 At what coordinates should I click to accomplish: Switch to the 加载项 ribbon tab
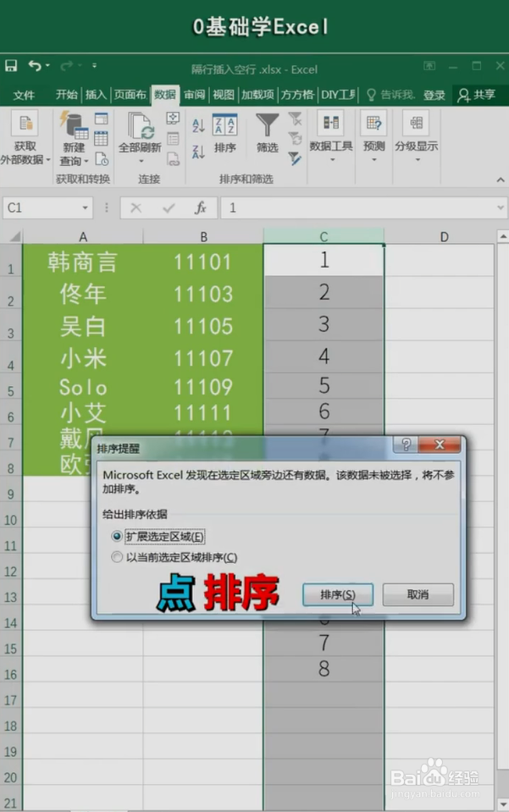click(x=257, y=94)
